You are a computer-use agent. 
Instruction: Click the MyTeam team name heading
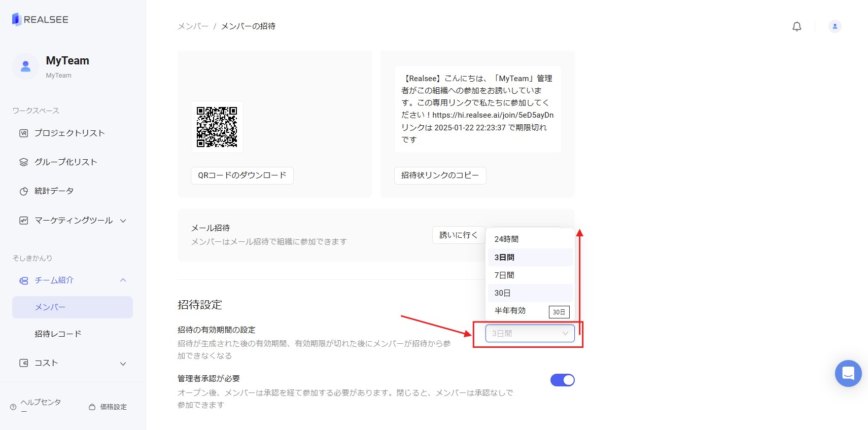pyautogui.click(x=67, y=61)
